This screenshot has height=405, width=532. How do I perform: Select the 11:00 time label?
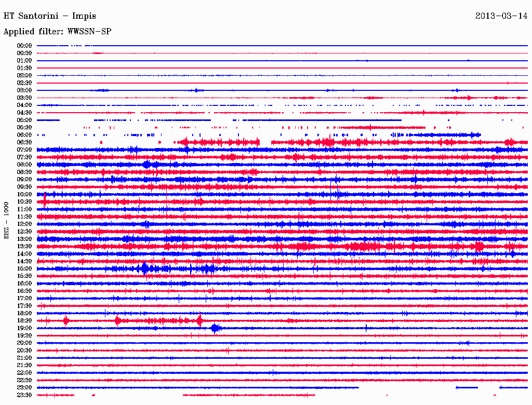[24, 209]
